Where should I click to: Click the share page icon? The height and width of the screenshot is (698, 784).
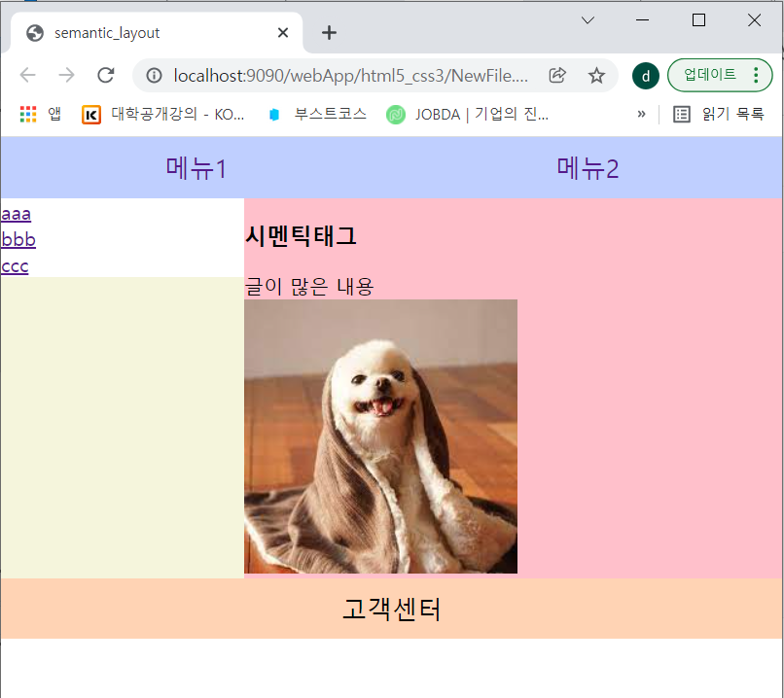point(557,76)
